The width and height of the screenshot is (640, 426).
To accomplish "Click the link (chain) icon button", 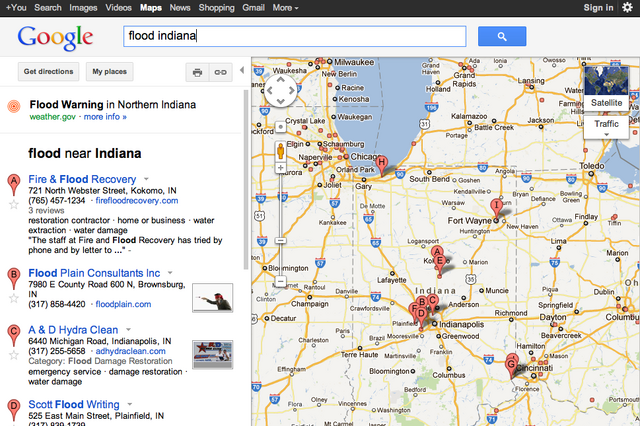I will point(220,72).
